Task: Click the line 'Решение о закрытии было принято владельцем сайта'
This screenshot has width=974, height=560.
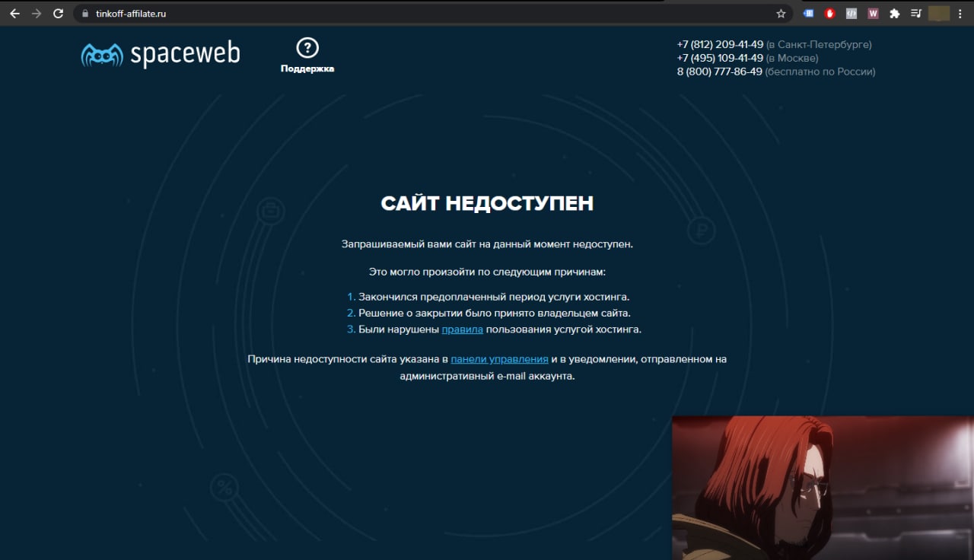Action: [x=495, y=313]
